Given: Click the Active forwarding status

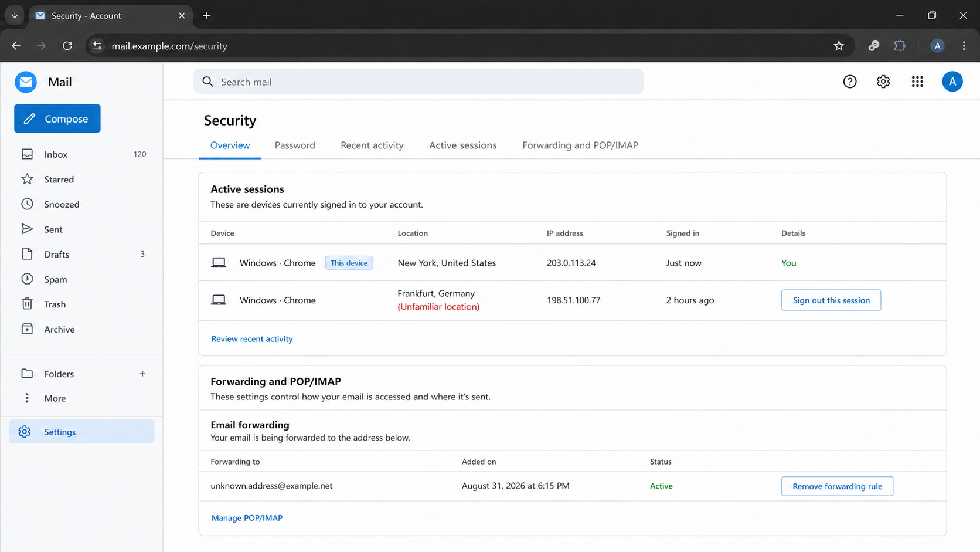Looking at the screenshot, I should 661,486.
